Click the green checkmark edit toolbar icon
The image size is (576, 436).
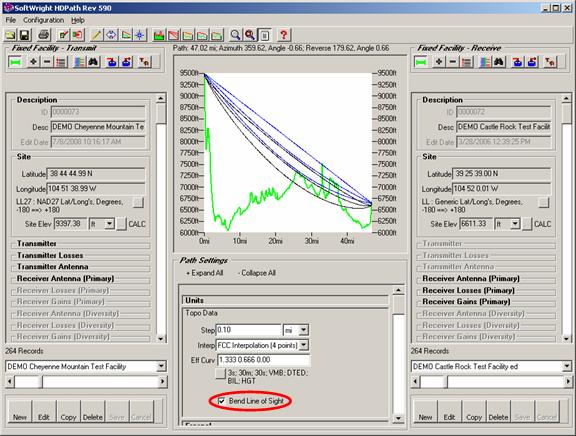pos(63,35)
